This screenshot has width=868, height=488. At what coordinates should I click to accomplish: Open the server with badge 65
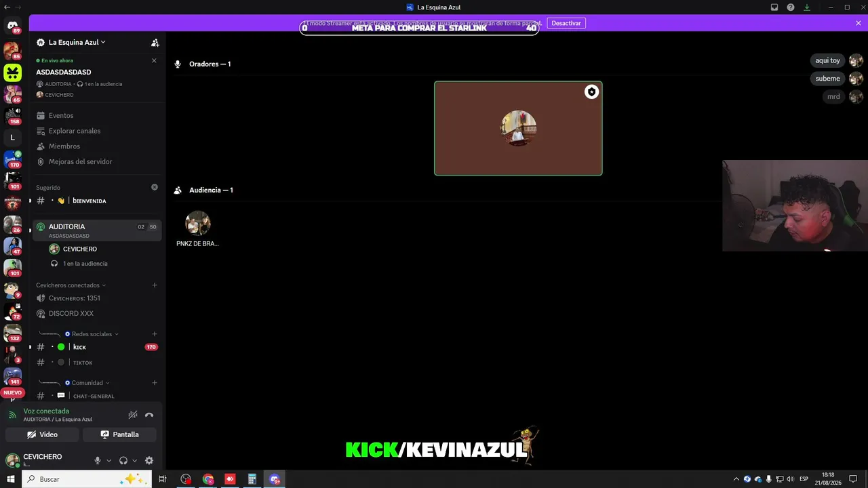(x=12, y=94)
